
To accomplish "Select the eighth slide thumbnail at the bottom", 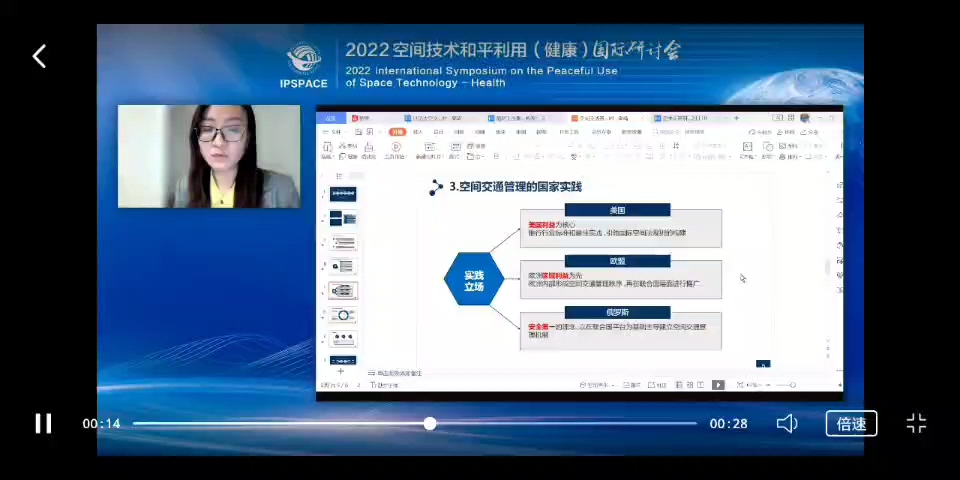I will (x=343, y=361).
